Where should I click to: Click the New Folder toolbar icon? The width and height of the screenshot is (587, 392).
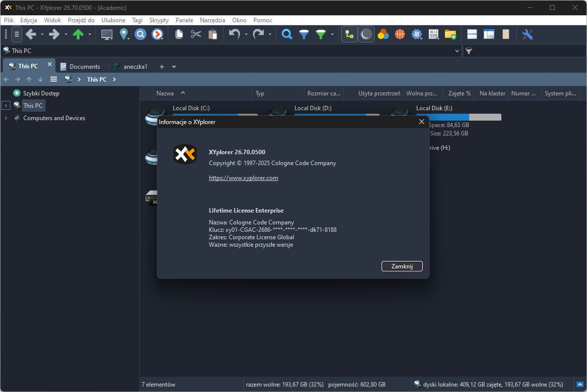pyautogui.click(x=450, y=35)
